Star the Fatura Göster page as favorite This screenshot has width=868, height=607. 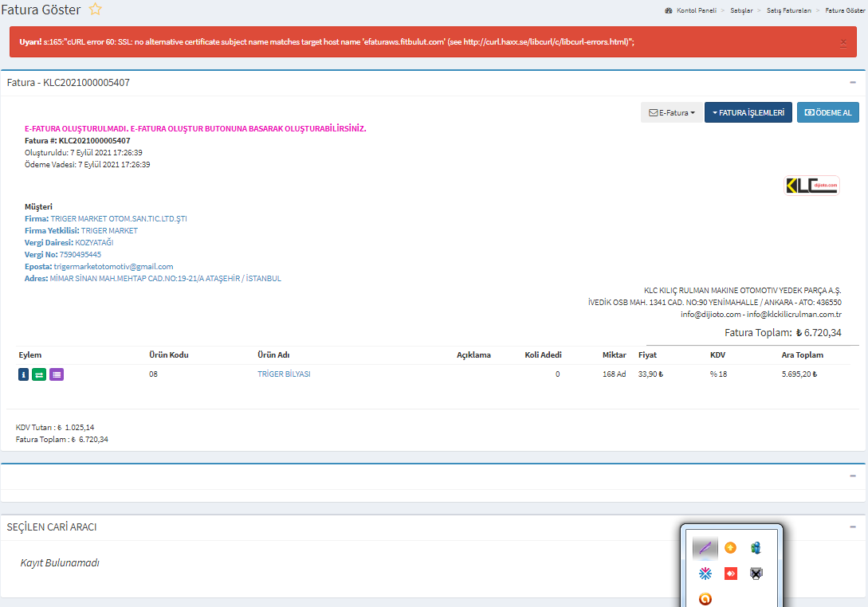click(95, 10)
